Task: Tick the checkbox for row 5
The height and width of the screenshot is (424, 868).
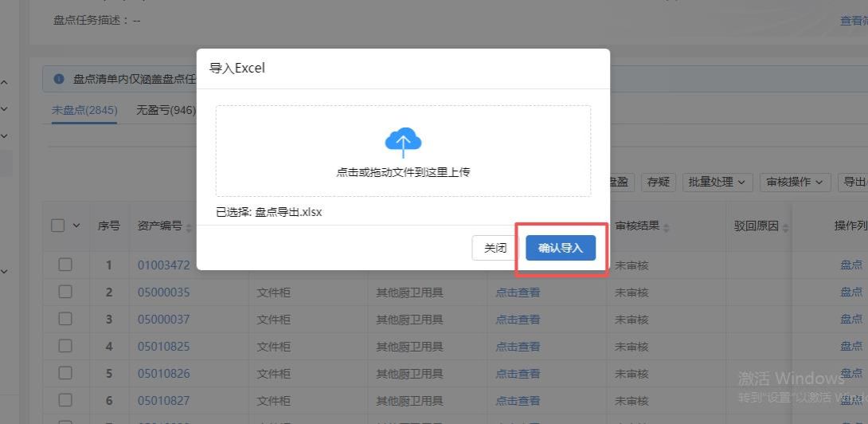Action: click(x=65, y=374)
